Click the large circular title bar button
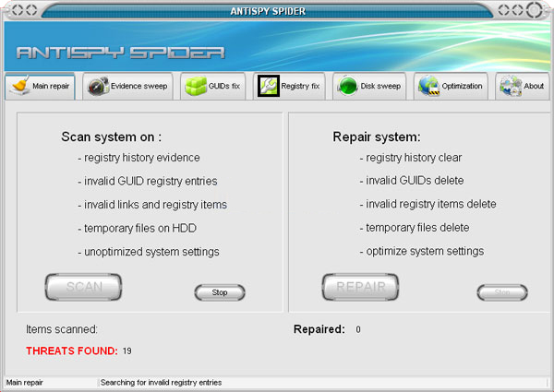 (534, 9)
